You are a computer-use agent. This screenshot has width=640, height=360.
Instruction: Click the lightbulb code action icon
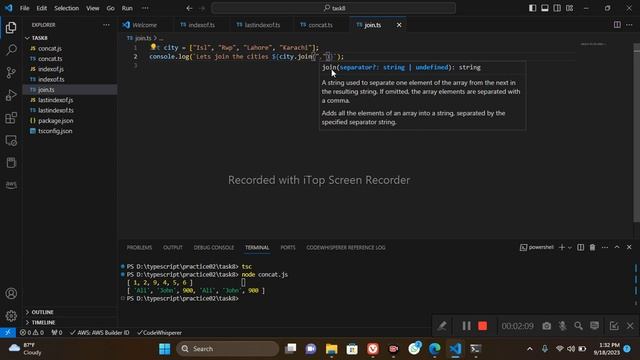[x=153, y=47]
